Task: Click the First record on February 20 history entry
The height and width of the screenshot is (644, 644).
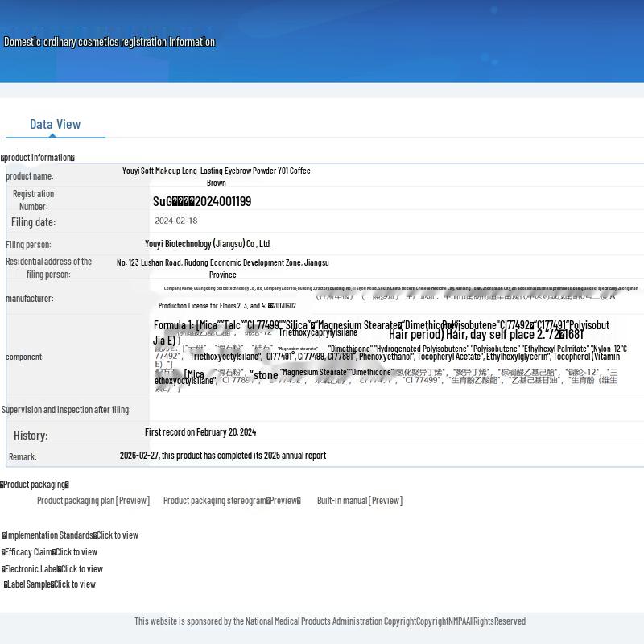Action: (200, 432)
